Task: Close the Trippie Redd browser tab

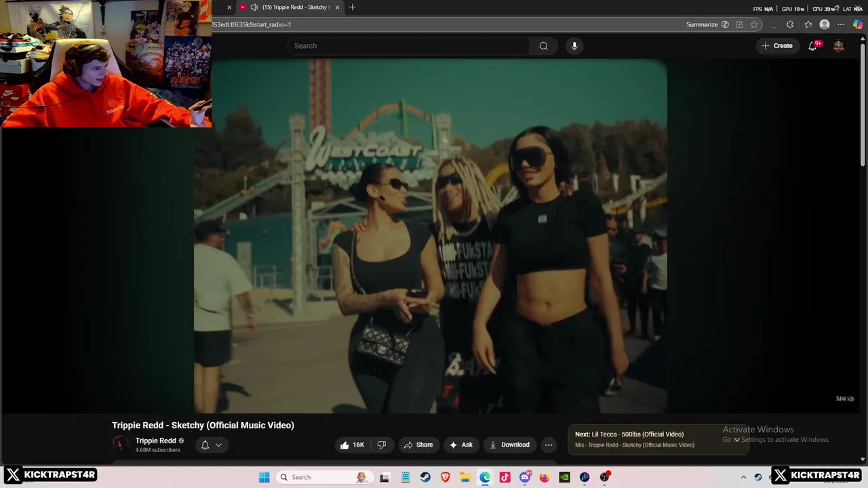Action: [337, 7]
